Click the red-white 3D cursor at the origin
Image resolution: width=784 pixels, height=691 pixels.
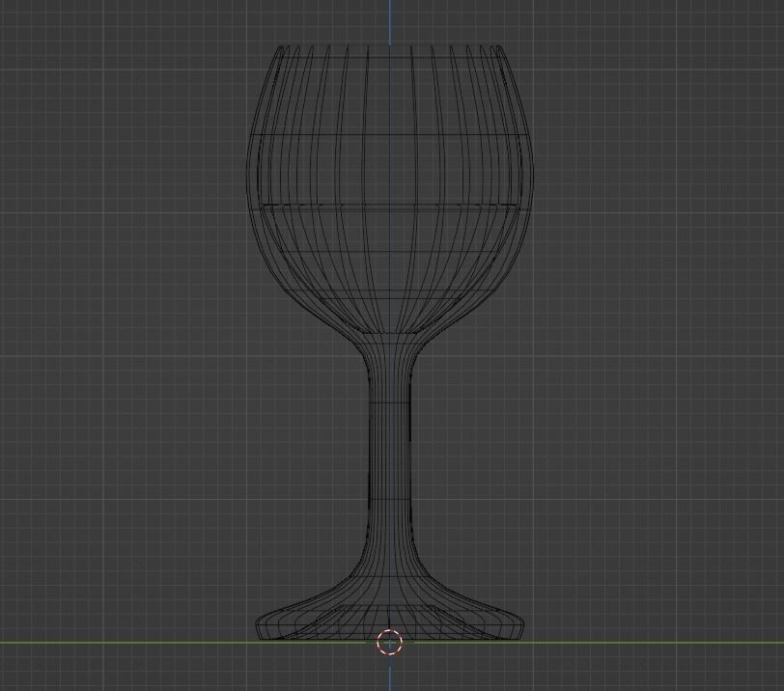pyautogui.click(x=389, y=642)
